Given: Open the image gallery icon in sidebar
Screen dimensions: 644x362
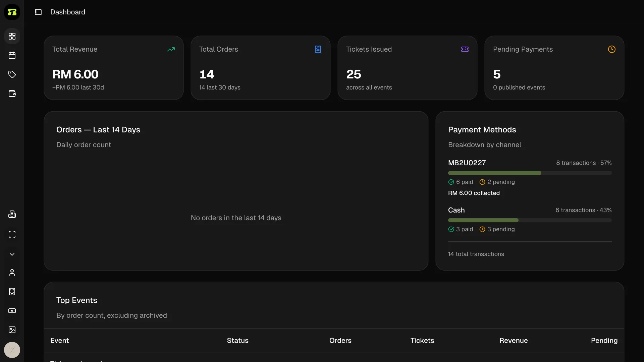Looking at the screenshot, I should click(12, 330).
